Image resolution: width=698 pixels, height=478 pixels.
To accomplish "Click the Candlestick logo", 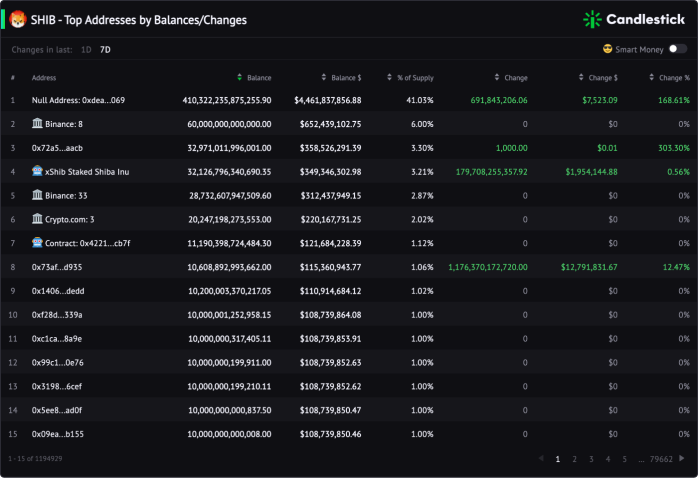I will (634, 19).
